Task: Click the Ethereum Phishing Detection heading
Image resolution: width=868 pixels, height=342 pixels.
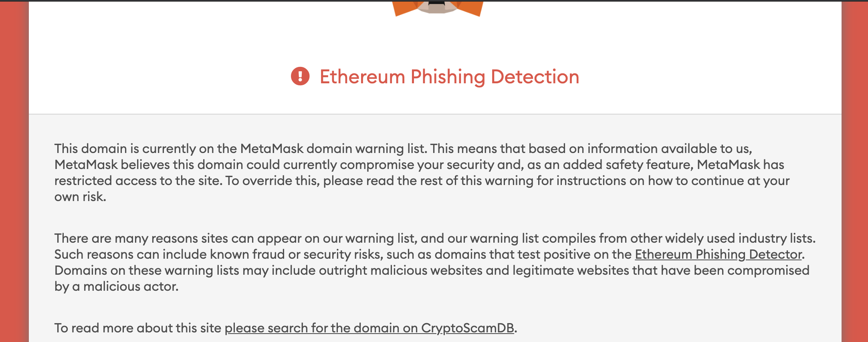Action: [450, 76]
